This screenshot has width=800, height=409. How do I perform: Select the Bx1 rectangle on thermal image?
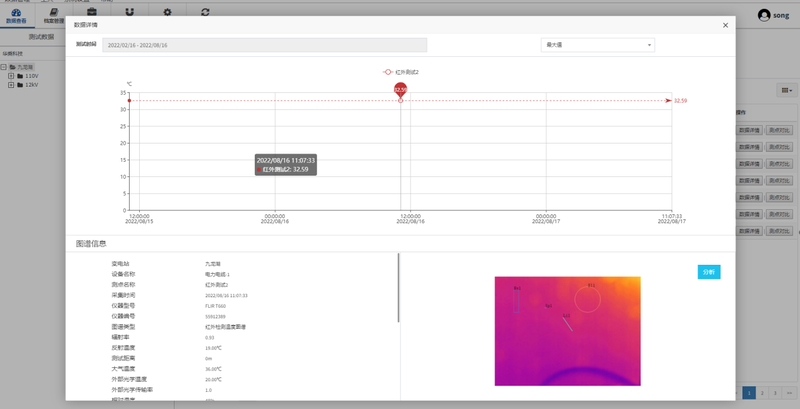[x=516, y=301]
